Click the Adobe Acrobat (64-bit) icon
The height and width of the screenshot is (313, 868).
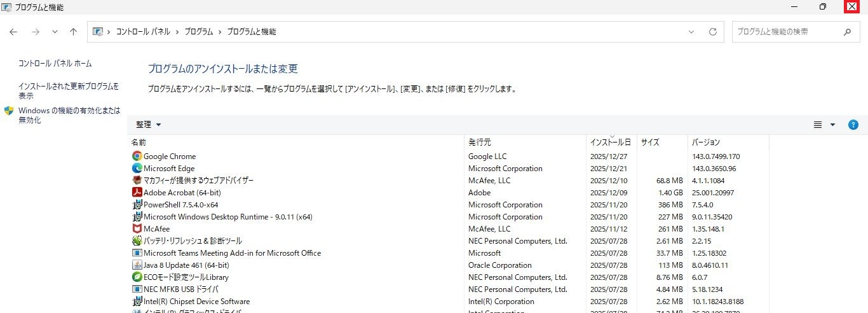pos(137,193)
